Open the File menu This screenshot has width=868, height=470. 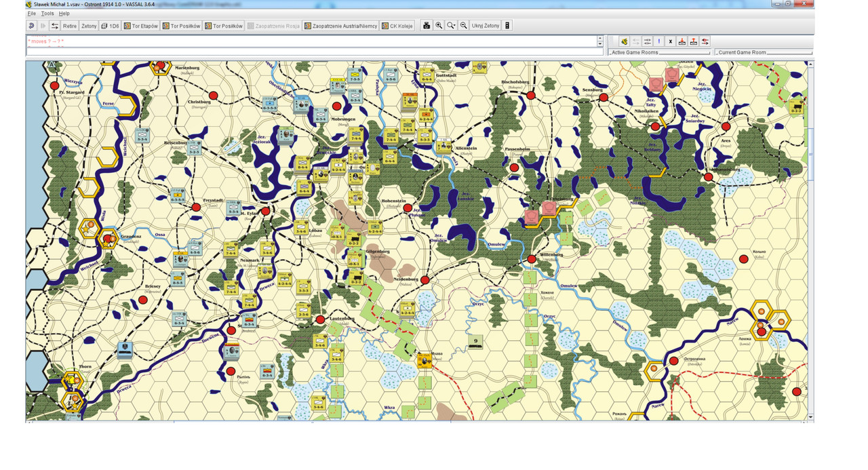click(x=32, y=14)
